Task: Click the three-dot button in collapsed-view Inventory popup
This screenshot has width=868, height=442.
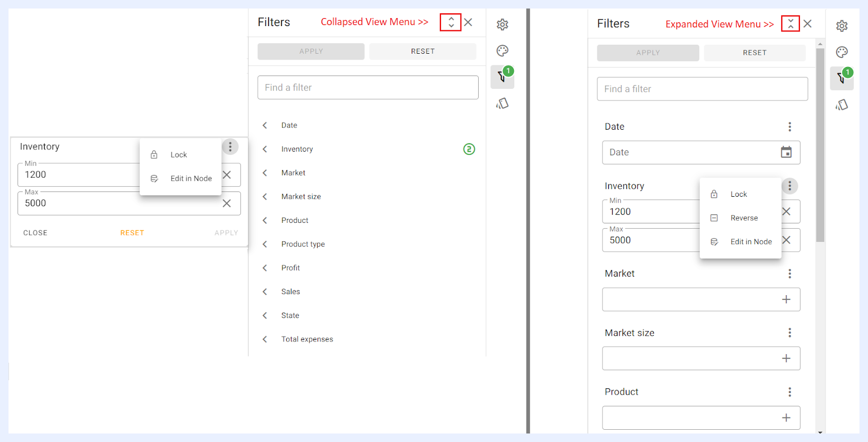Action: pyautogui.click(x=230, y=147)
